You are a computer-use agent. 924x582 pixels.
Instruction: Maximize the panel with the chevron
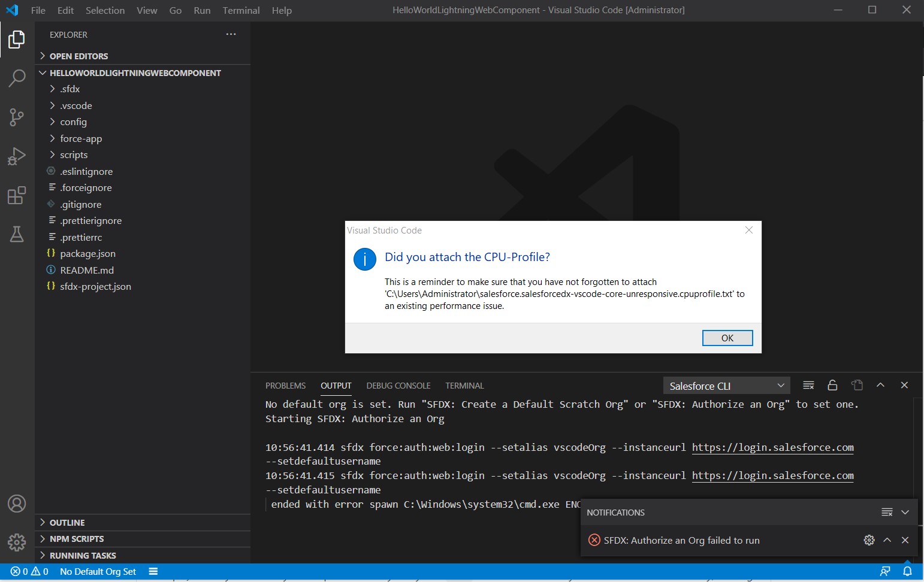880,385
